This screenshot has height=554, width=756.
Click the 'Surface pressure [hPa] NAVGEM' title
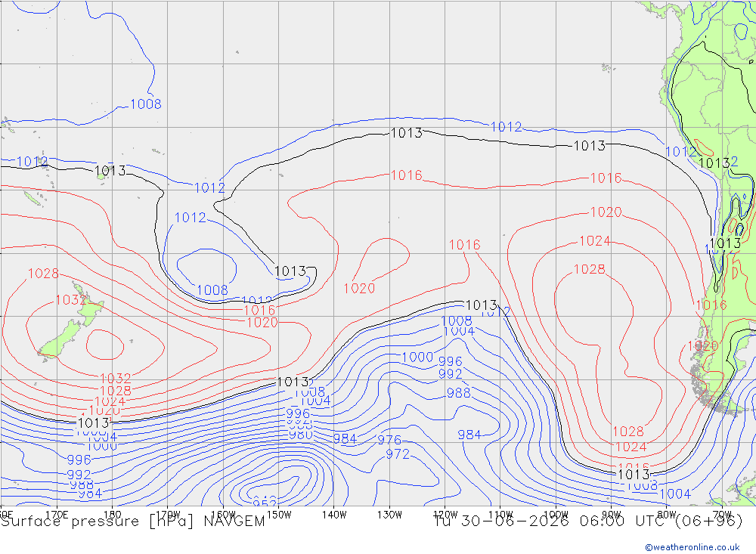[132, 522]
